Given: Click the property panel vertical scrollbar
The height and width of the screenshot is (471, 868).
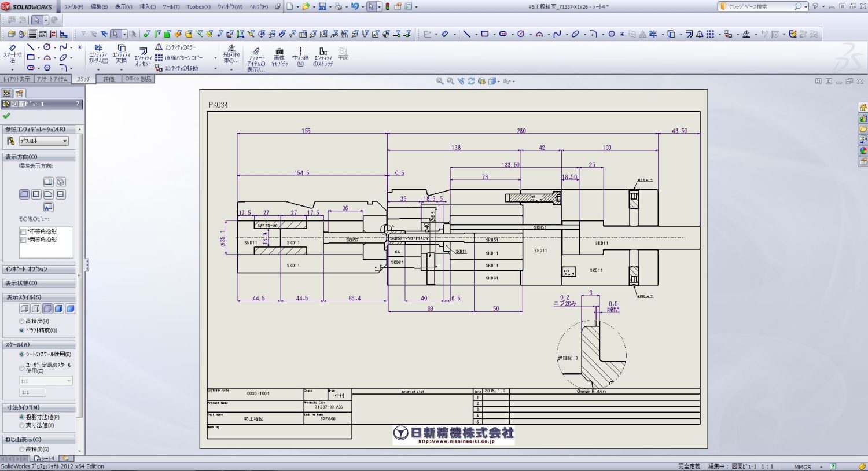Looking at the screenshot, I should click(x=80, y=289).
